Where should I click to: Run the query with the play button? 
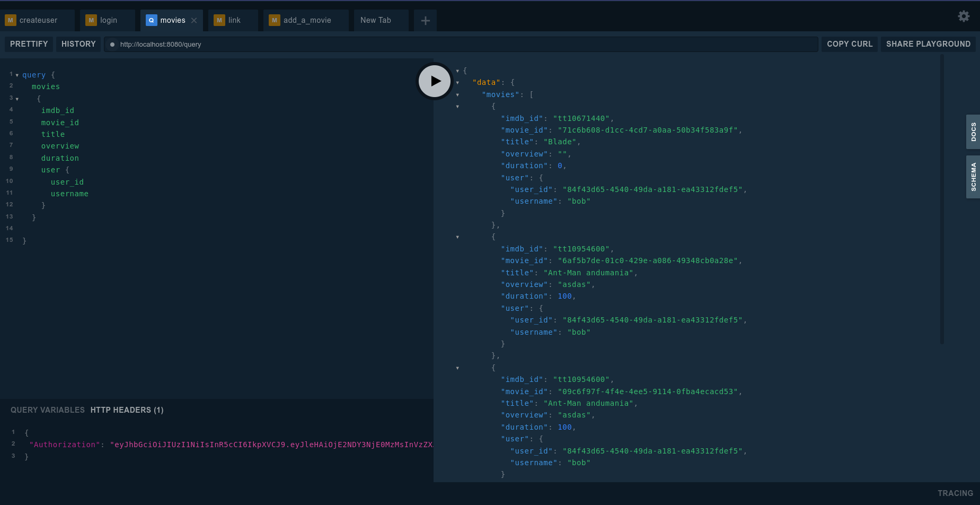(435, 81)
